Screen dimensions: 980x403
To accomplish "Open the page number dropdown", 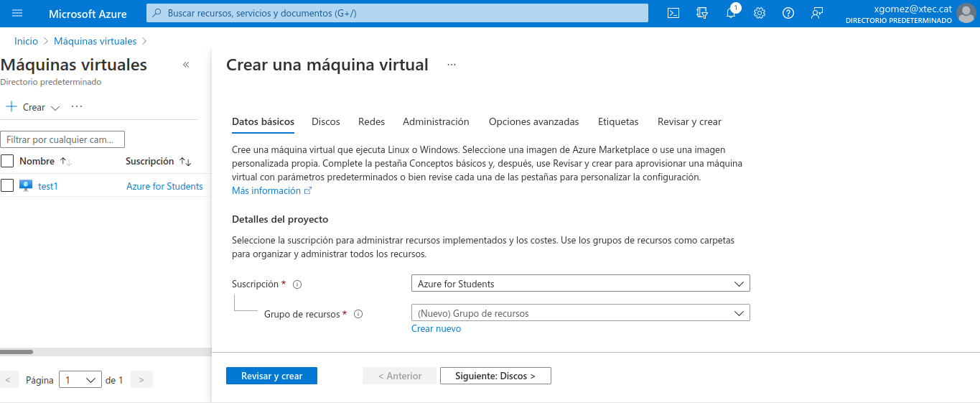I will [80, 380].
